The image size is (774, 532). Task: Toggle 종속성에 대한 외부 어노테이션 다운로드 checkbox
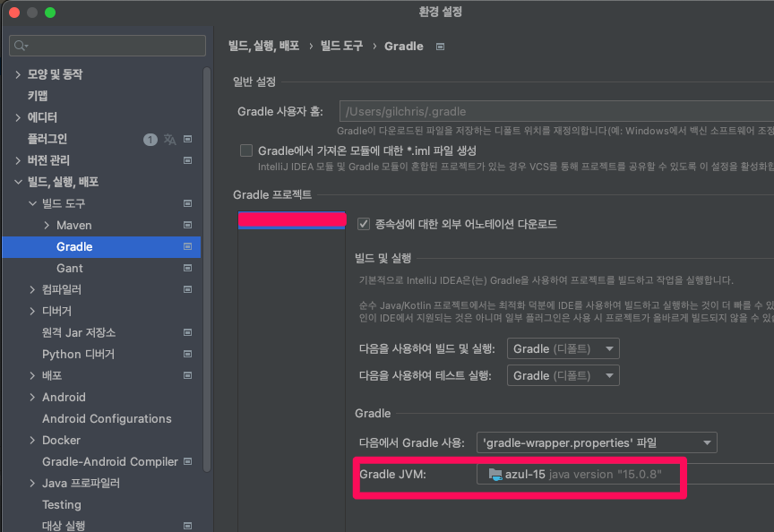(x=364, y=224)
